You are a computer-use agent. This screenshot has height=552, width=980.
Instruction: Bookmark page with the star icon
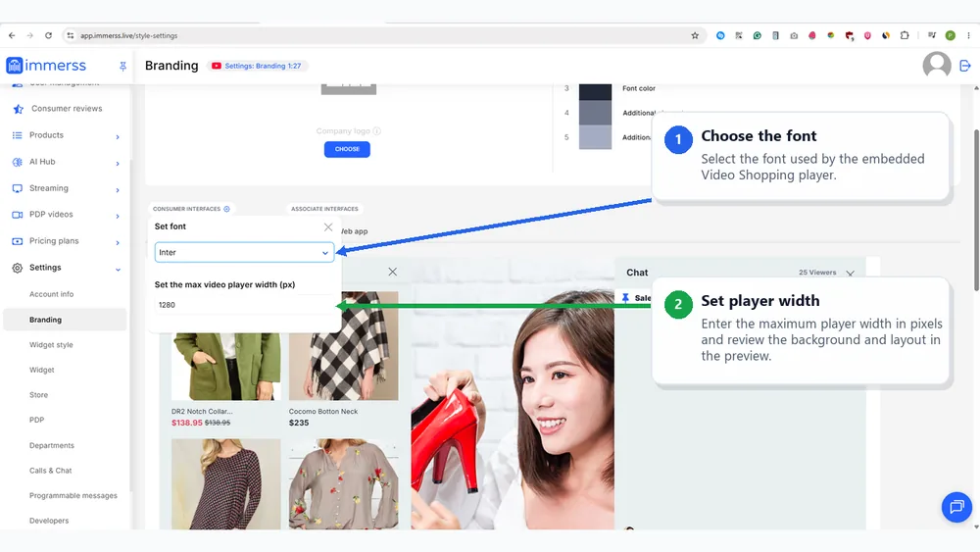point(695,35)
